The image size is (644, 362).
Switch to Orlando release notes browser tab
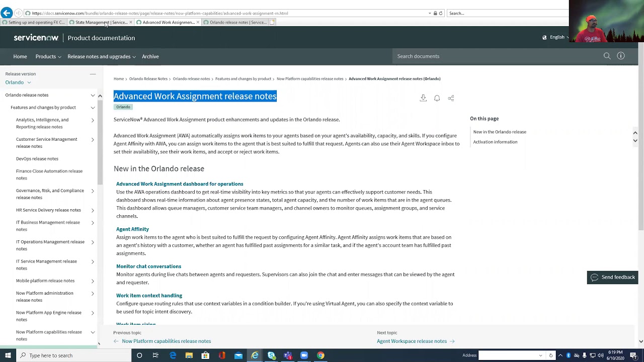235,22
